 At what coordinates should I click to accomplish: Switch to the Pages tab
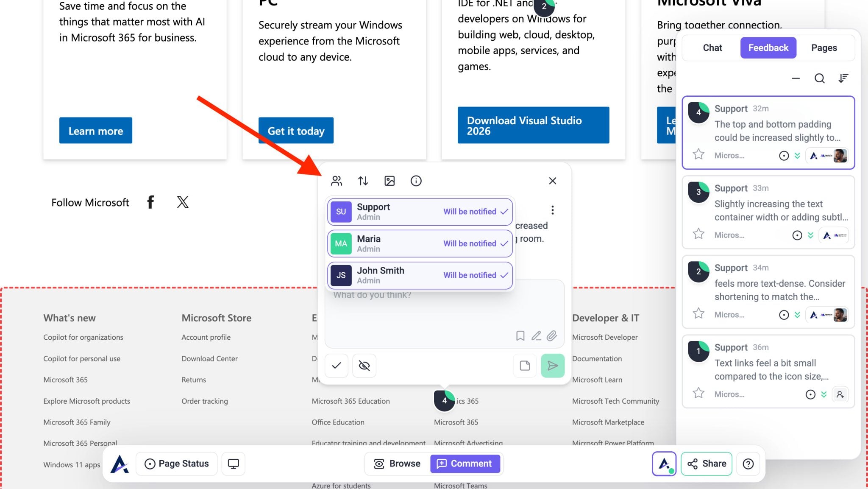[x=823, y=48]
